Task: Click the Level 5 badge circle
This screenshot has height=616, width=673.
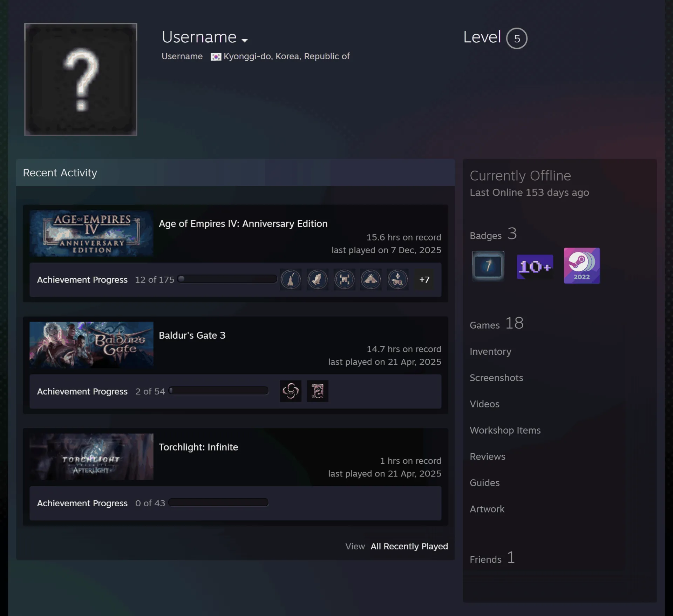Action: click(517, 38)
